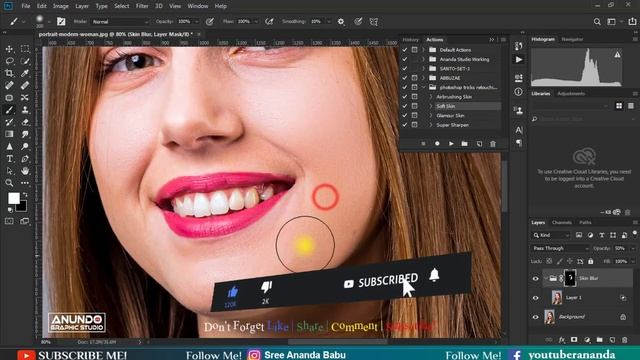Select the Pen tool
The height and width of the screenshot is (360, 640).
25,159
